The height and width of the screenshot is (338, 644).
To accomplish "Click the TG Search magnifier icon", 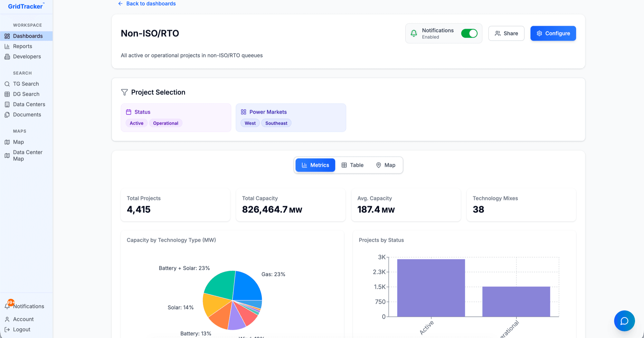I will coord(7,84).
